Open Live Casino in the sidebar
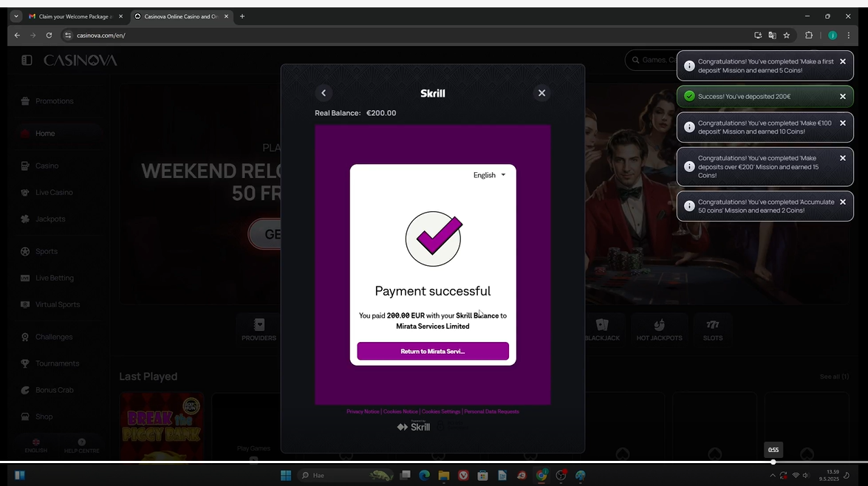Image resolution: width=868 pixels, height=486 pixels. 54,192
